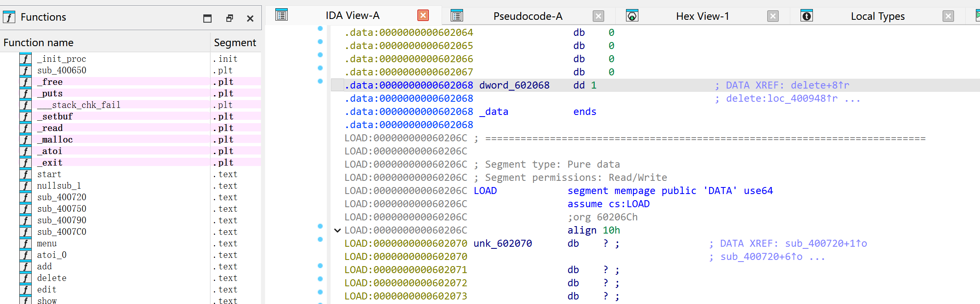Viewport: 980px width, 304px height.
Task: Close the Hex View-1 tab
Action: (x=773, y=16)
